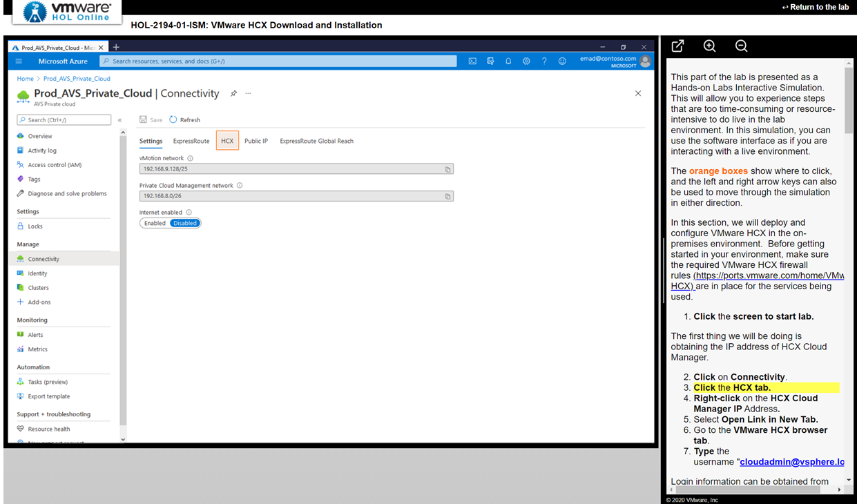
Task: Open Identity under Manage
Action: tap(37, 273)
